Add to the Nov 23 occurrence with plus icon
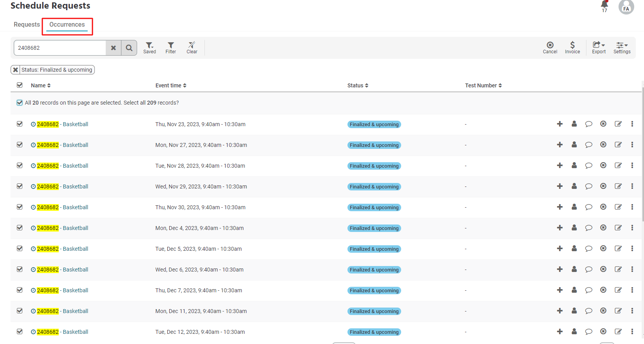 (560, 124)
